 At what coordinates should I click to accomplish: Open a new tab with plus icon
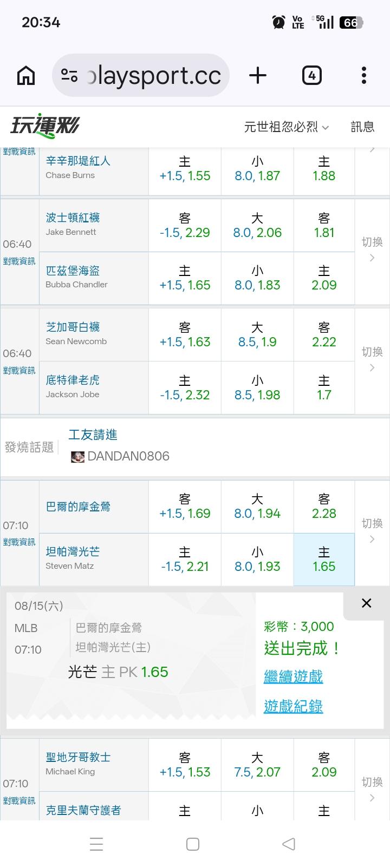point(258,75)
